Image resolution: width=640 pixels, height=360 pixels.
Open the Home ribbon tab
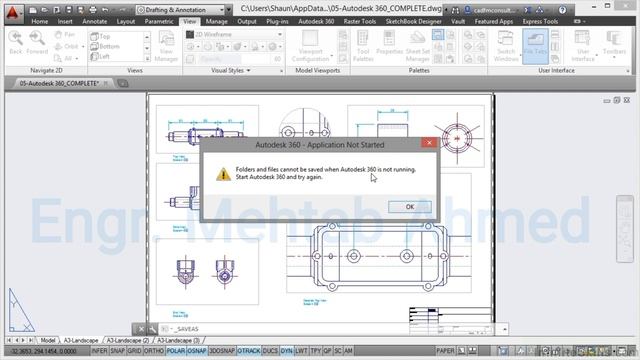tap(40, 21)
